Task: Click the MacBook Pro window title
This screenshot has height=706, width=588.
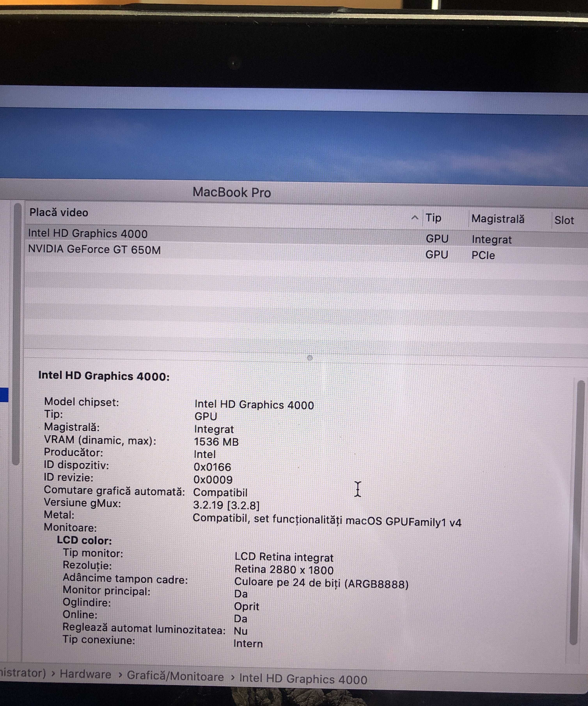Action: click(x=231, y=192)
